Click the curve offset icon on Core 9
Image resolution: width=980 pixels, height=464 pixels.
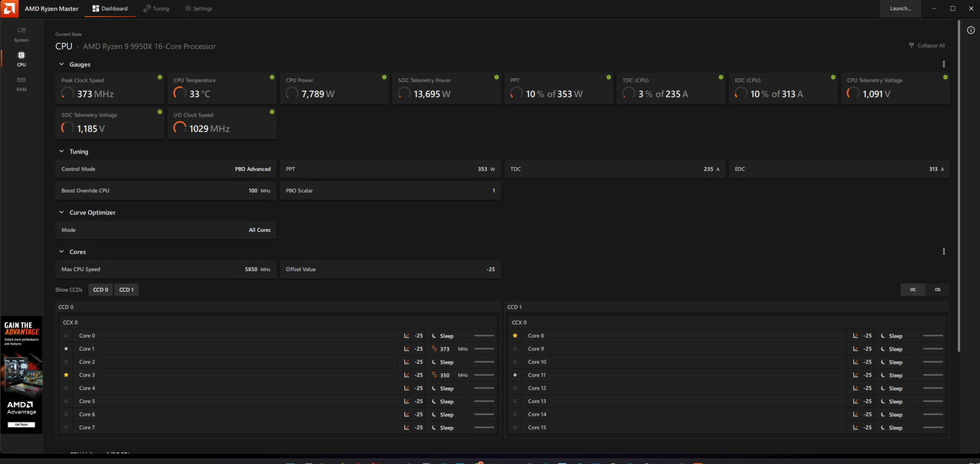(856, 349)
